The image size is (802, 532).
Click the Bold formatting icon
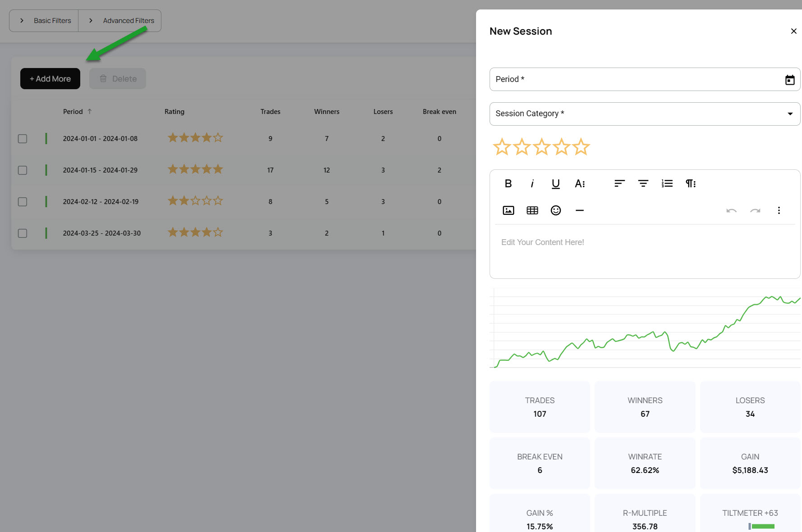point(508,183)
